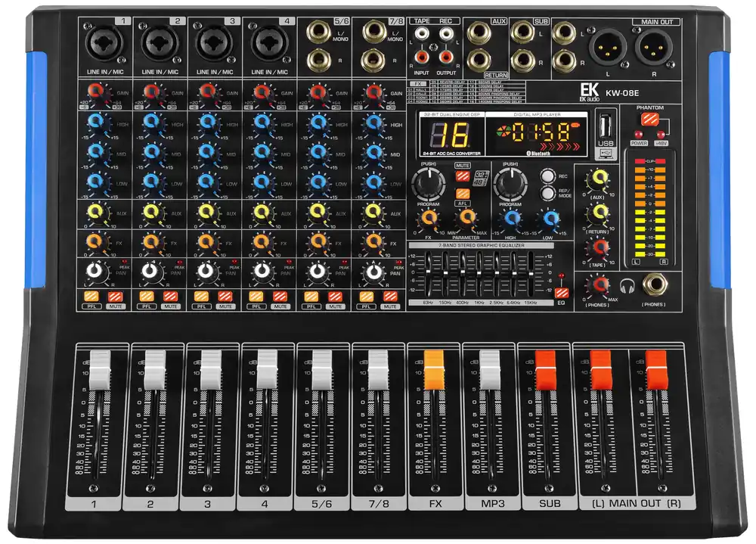
Task: Select the 1KHz graphic equalizer slider
Action: (481, 272)
